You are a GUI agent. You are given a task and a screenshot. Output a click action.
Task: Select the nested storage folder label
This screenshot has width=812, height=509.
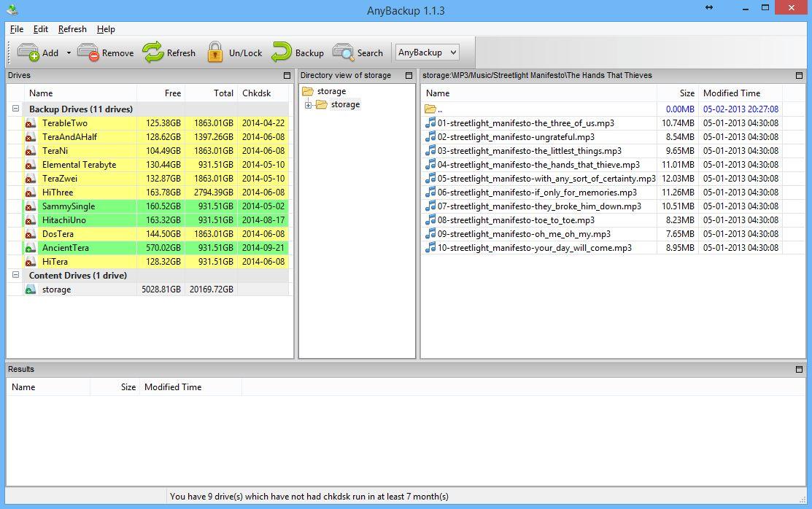point(345,104)
